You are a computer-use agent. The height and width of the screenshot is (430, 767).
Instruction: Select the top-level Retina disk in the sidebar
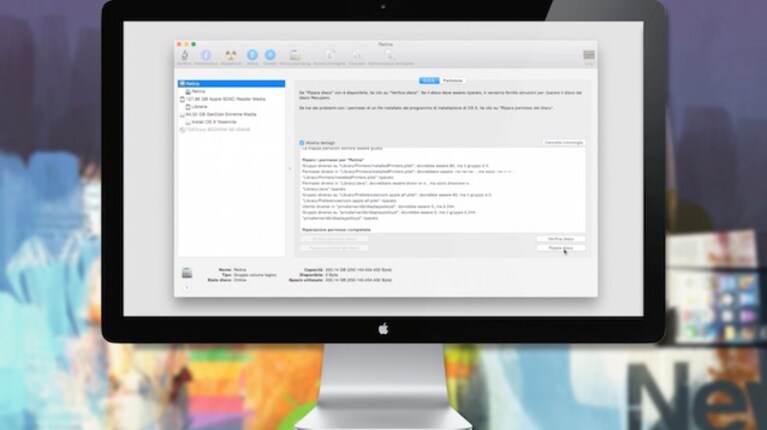[x=231, y=84]
